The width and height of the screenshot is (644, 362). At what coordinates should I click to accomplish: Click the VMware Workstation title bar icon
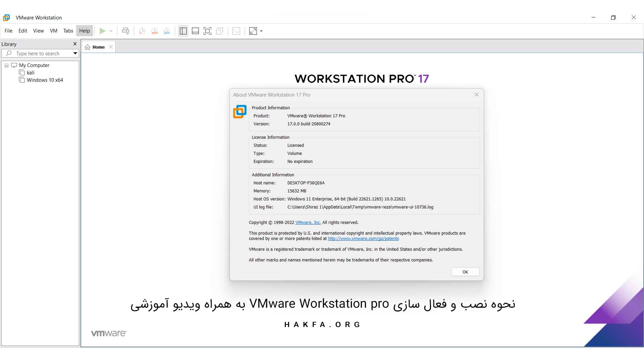pyautogui.click(x=6, y=17)
